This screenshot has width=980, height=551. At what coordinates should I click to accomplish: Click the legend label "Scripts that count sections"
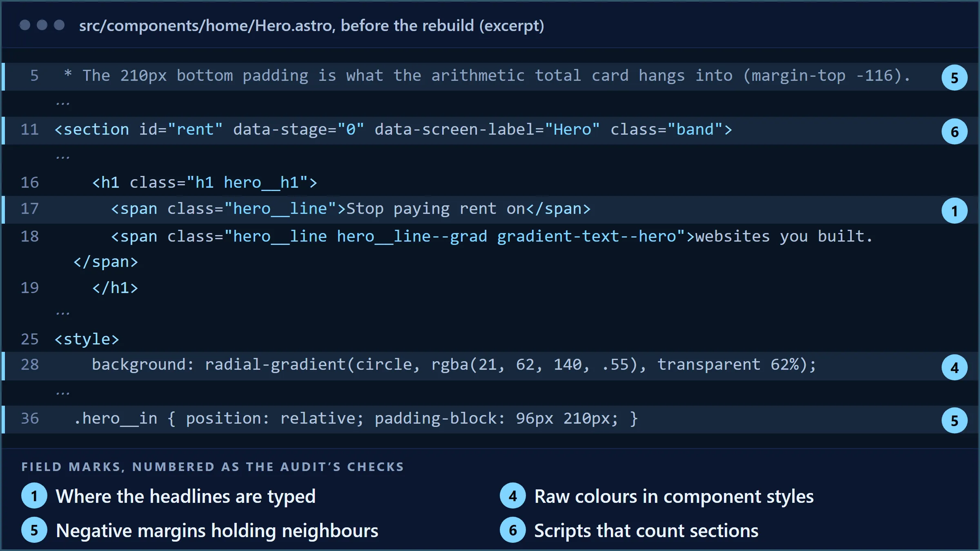[646, 531]
